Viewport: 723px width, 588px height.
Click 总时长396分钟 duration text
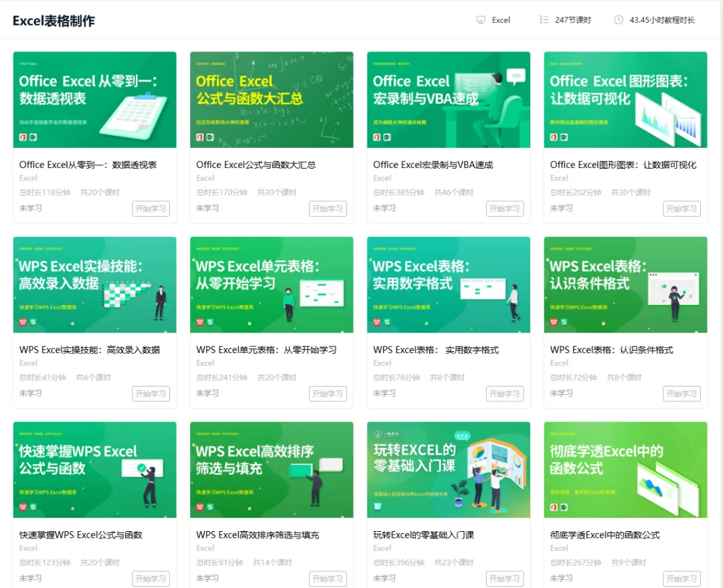(x=399, y=563)
